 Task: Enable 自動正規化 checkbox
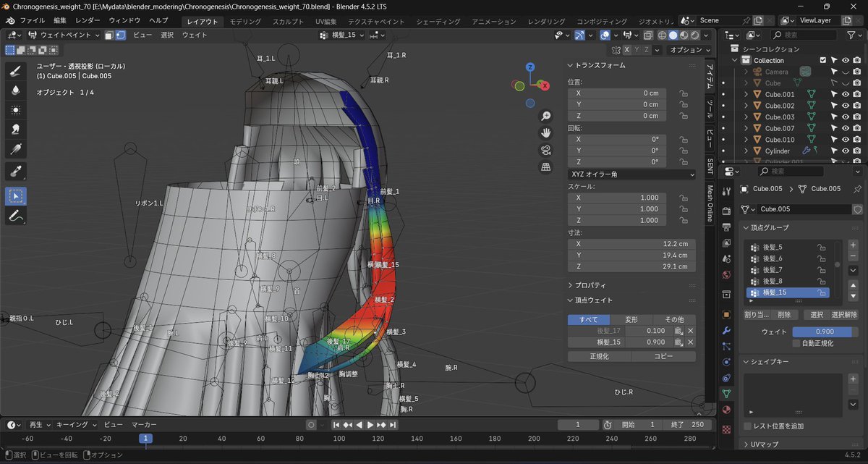pos(796,343)
